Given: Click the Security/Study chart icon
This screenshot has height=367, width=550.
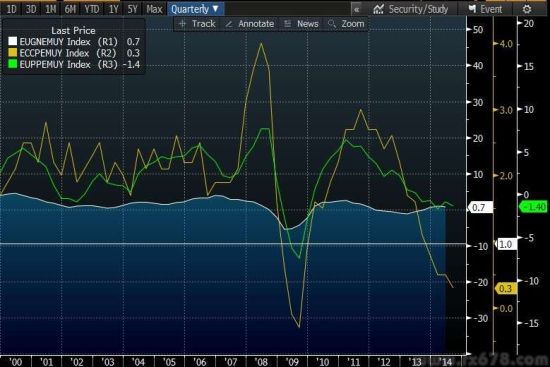Looking at the screenshot, I should [378, 9].
